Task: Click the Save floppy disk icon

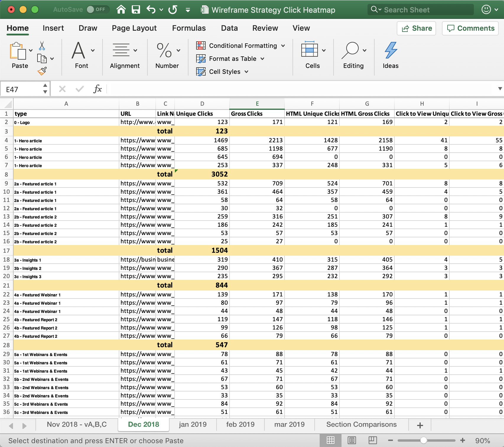Action: click(136, 10)
